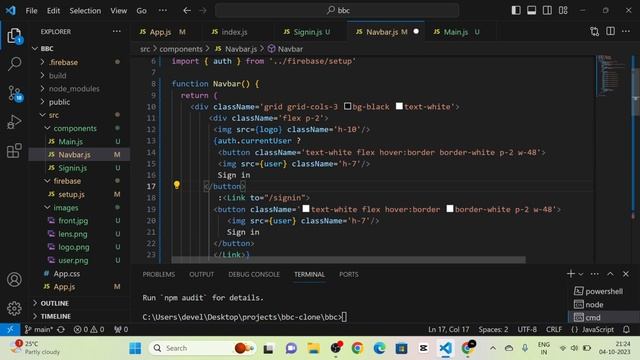
Task: Collapse the images folder
Action: click(x=79, y=208)
